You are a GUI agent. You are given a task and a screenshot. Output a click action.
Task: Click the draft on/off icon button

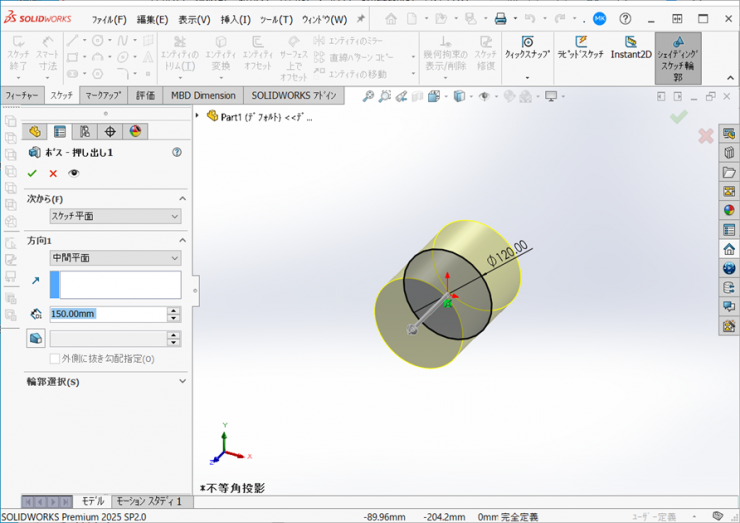point(36,339)
